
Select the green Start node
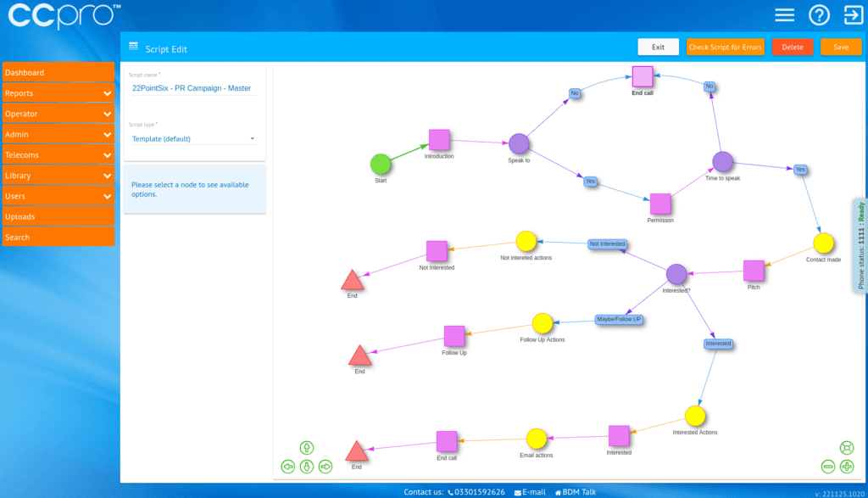coord(381,164)
